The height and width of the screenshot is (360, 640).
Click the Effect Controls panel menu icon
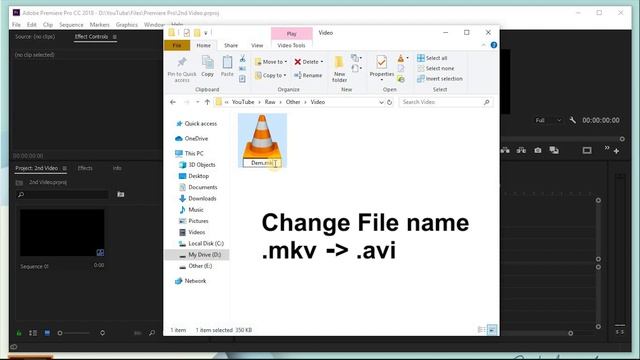coord(115,37)
